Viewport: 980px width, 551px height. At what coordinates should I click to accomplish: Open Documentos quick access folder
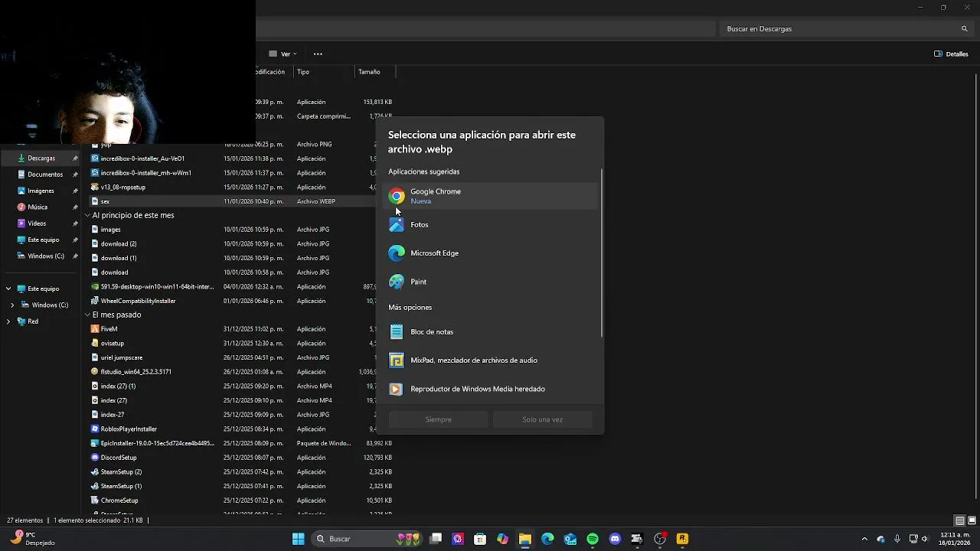(47, 174)
